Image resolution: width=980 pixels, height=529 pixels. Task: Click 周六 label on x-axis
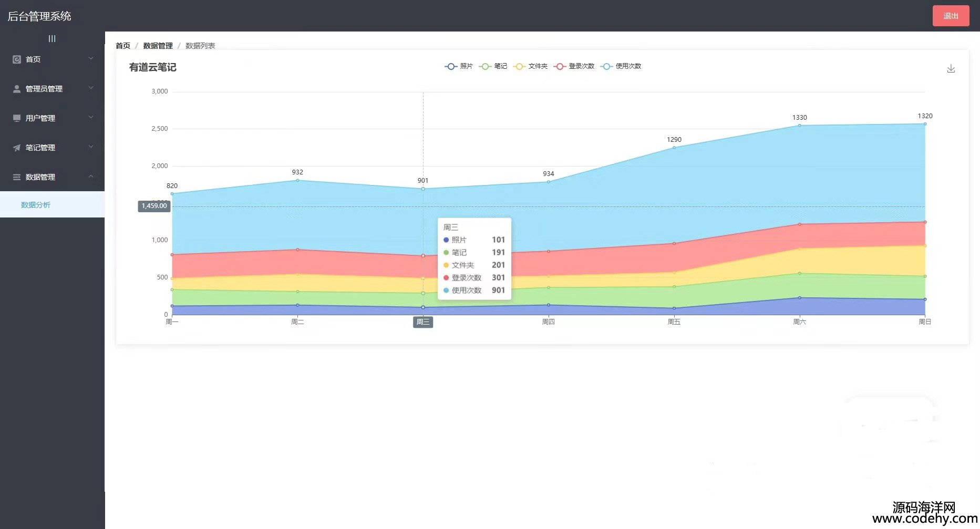pyautogui.click(x=799, y=321)
